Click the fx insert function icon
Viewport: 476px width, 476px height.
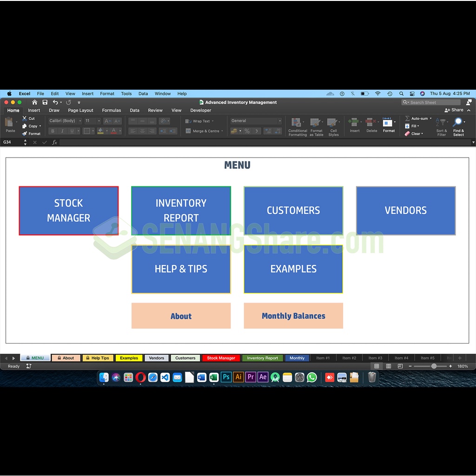[54, 142]
